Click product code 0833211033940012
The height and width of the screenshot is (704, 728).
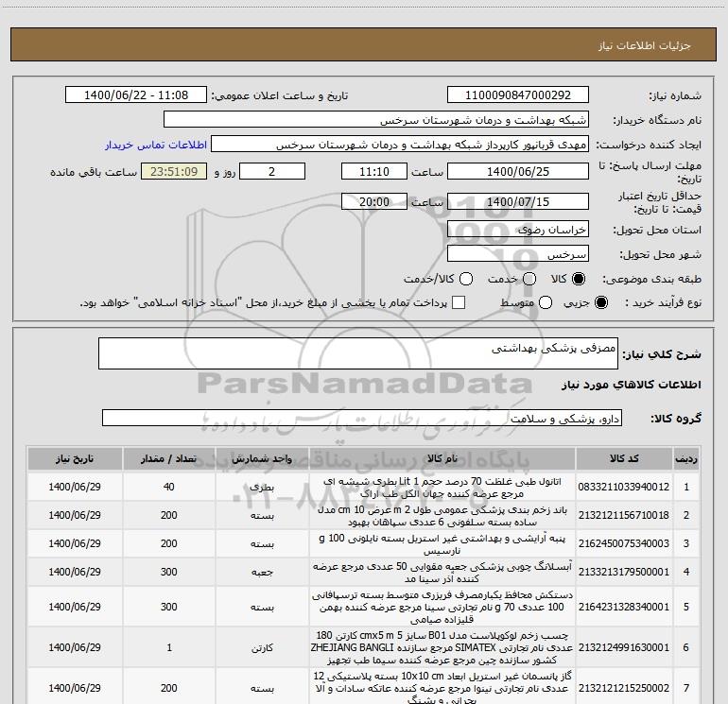pos(624,487)
